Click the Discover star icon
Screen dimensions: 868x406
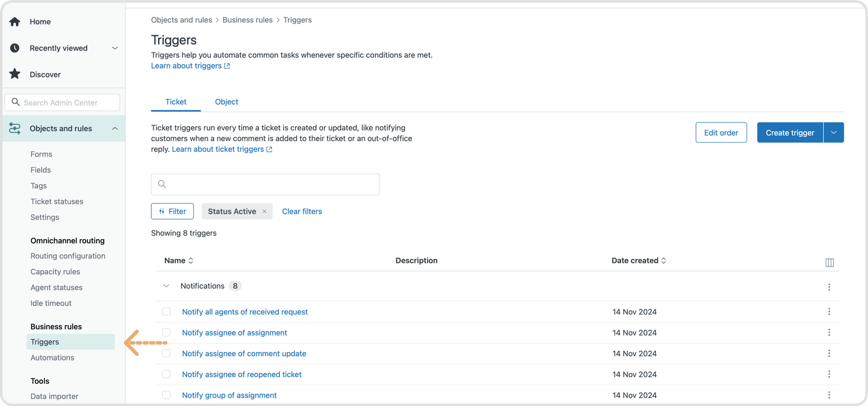click(15, 74)
